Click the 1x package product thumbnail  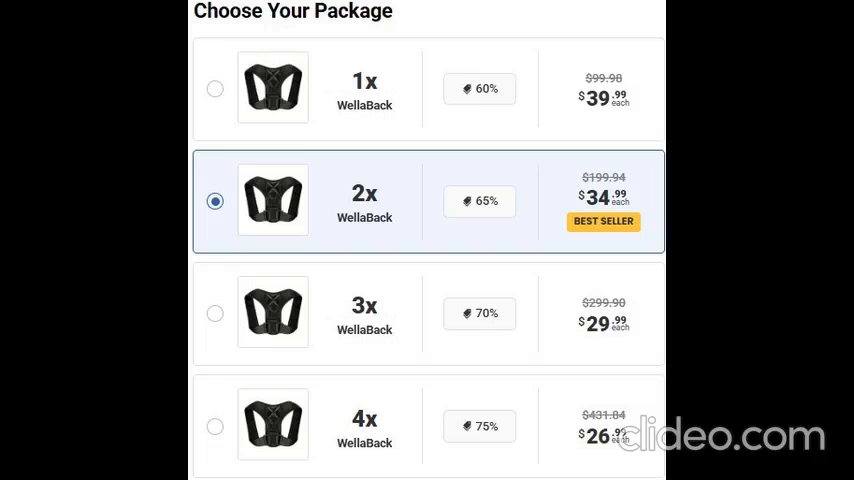273,88
